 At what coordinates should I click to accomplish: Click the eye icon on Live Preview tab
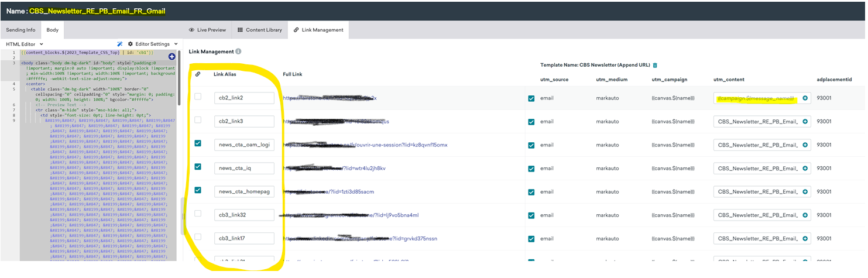(192, 30)
